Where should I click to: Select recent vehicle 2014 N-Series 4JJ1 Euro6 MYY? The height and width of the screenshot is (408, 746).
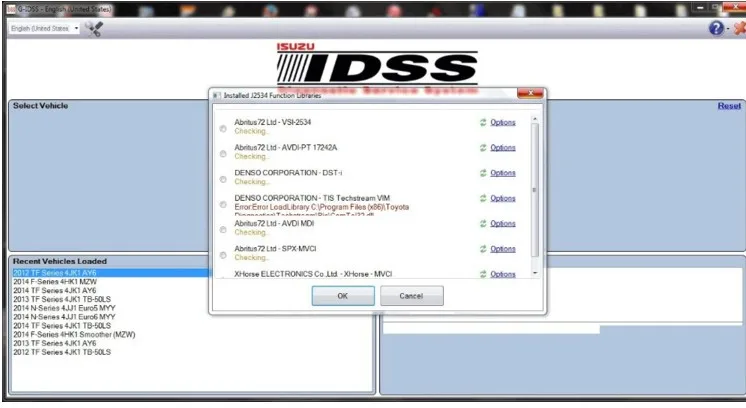(64, 317)
